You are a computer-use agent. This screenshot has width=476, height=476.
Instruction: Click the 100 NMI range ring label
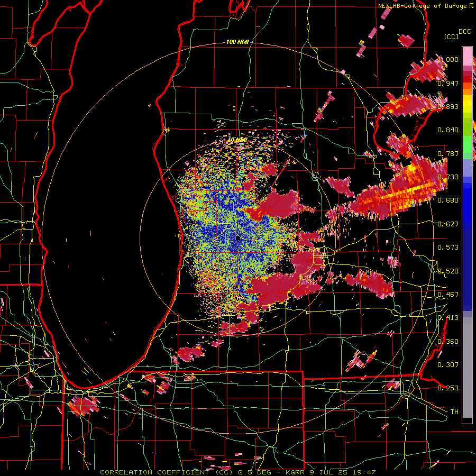coord(237,42)
